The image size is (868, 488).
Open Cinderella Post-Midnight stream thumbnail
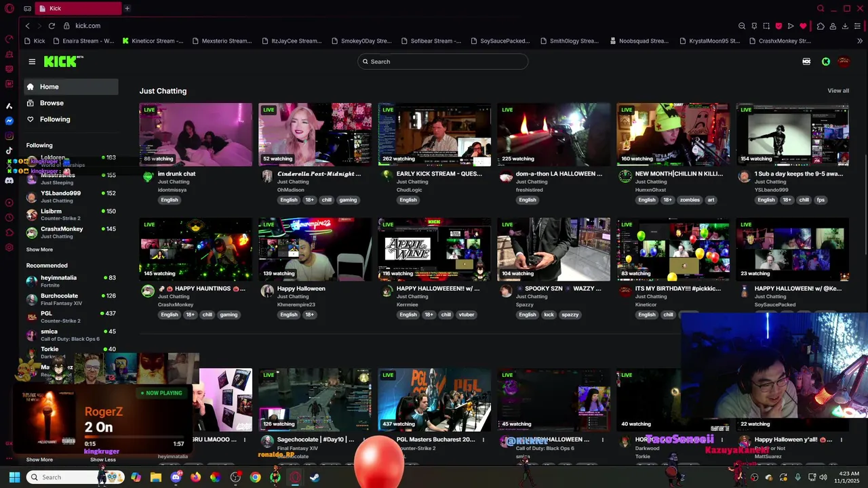[x=315, y=134]
